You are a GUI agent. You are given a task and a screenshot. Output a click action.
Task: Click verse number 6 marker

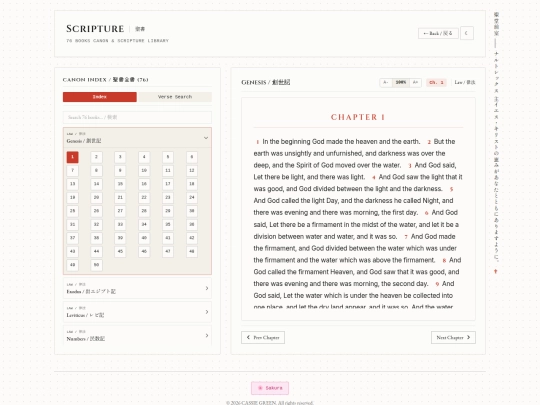426,213
